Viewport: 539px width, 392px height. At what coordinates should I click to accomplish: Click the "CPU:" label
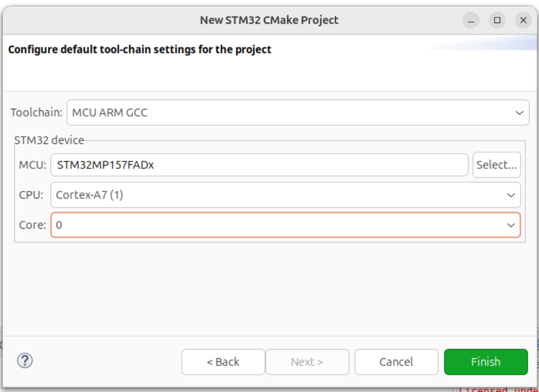[31, 195]
